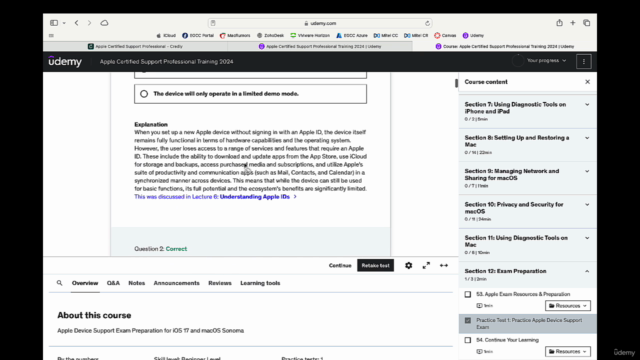Select the Announcements tab
640x360 pixels.
[176, 283]
